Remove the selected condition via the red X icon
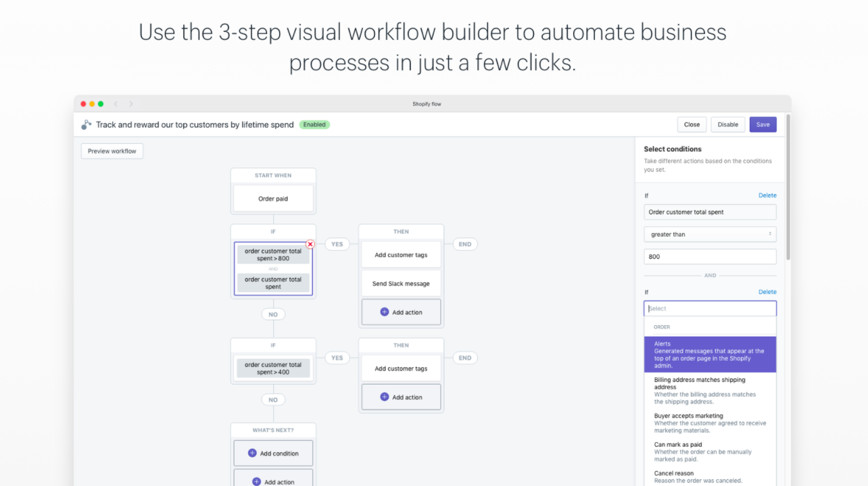The image size is (868, 486). 310,244
